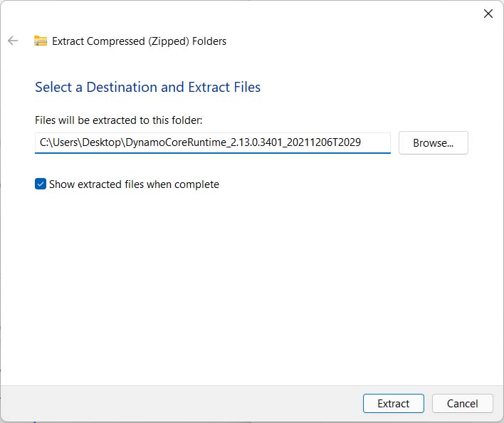Image resolution: width=504 pixels, height=423 pixels.
Task: Click the back arrow in the wizard header
Action: click(x=13, y=41)
